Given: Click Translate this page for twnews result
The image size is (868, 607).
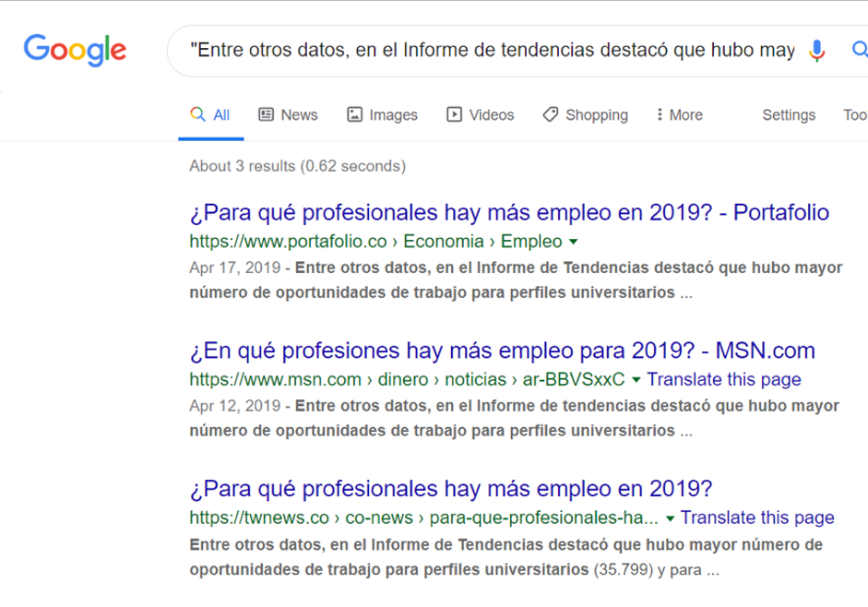Looking at the screenshot, I should click(x=757, y=518).
